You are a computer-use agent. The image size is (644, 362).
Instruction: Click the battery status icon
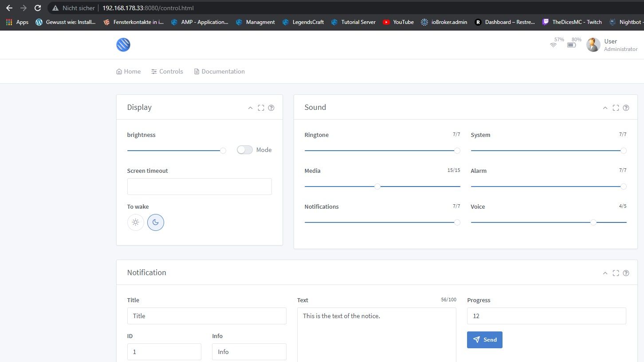572,45
